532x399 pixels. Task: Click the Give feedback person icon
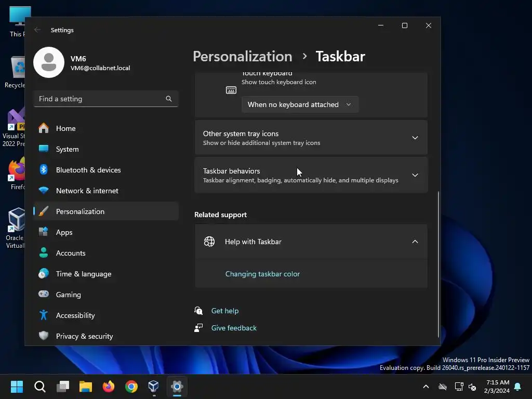tap(198, 328)
